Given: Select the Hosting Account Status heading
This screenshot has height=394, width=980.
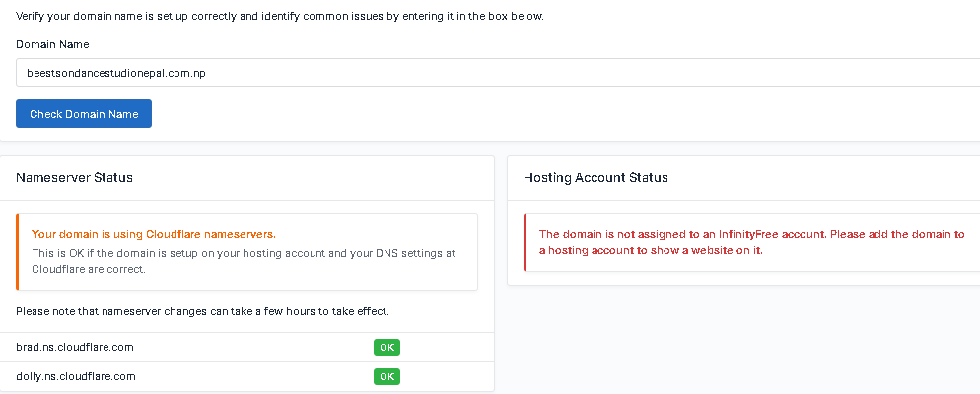Looking at the screenshot, I should coord(595,178).
